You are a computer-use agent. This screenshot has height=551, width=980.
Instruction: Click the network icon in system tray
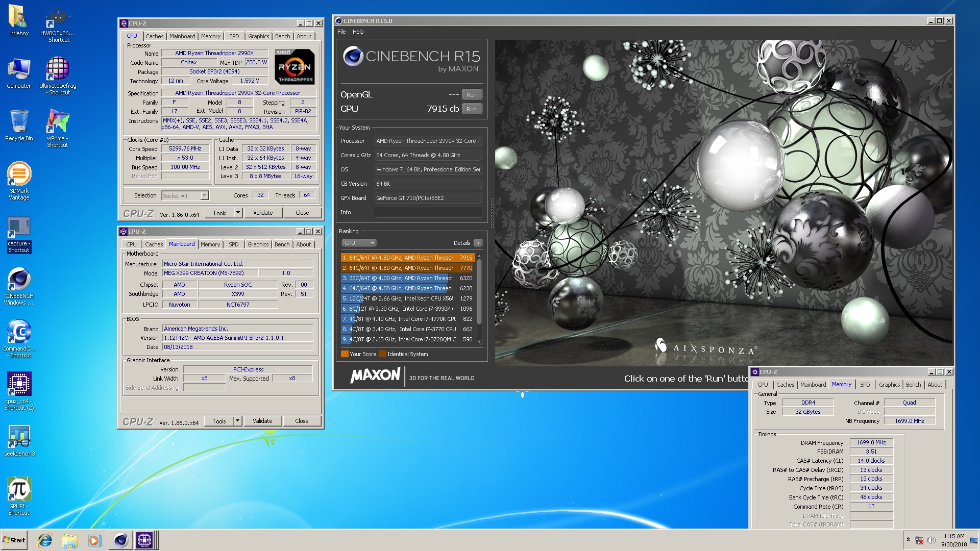click(919, 540)
